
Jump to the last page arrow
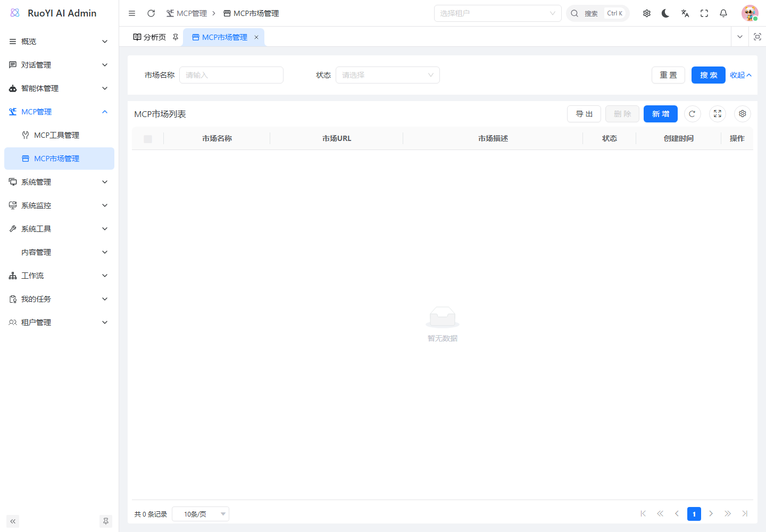[x=745, y=513]
